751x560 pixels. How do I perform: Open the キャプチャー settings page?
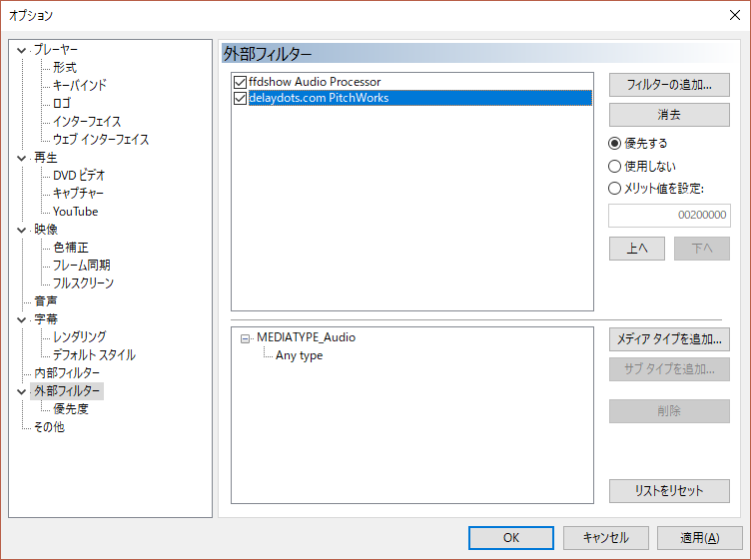[78, 193]
